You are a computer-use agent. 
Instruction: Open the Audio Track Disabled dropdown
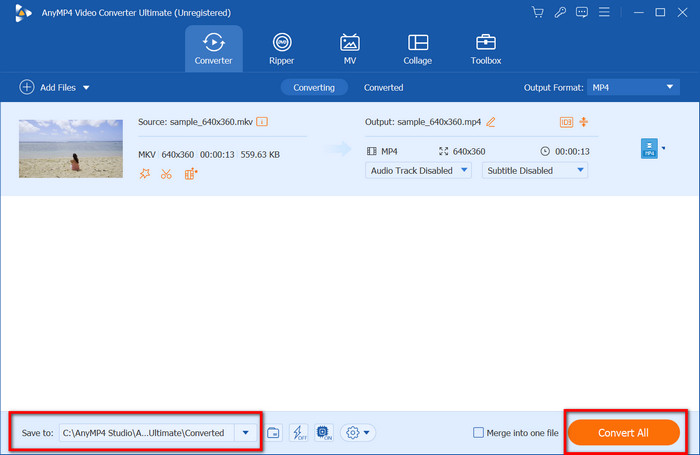[418, 171]
